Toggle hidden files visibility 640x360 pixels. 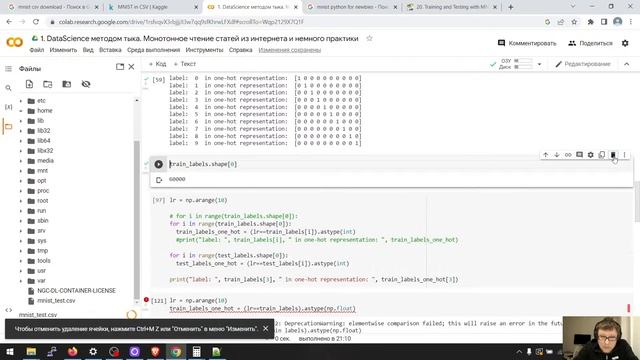click(x=86, y=84)
